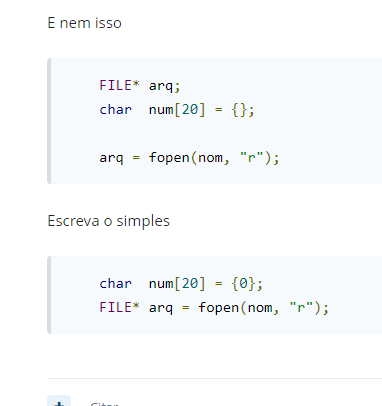Image resolution: width=382 pixels, height=406 pixels.
Task: Click the 'FILE* arq;' line in first code block
Action: [140, 86]
